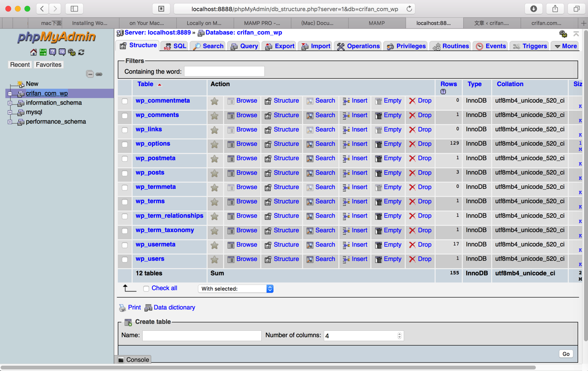Open the With selected dropdown
The width and height of the screenshot is (588, 371).
pyautogui.click(x=235, y=289)
